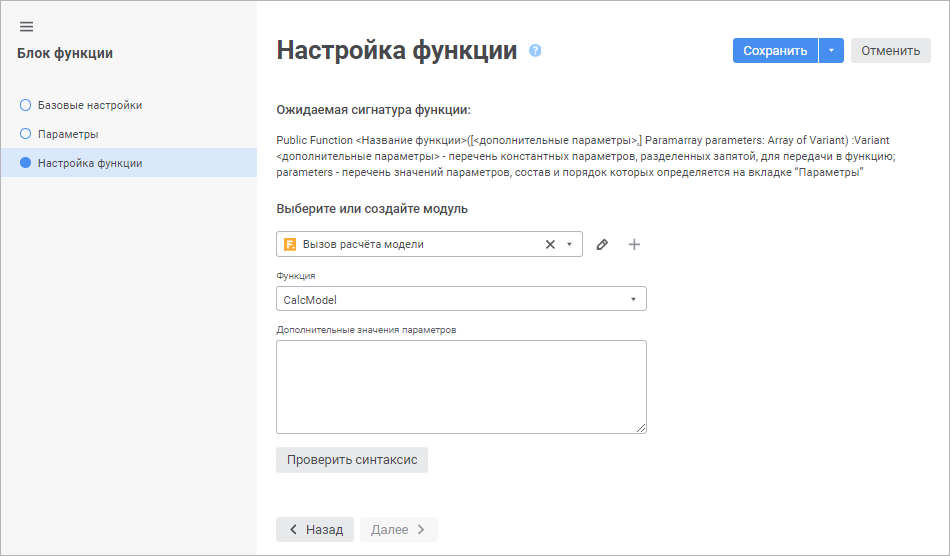
Task: Expand the Сохранить split-button arrow
Action: 831,51
